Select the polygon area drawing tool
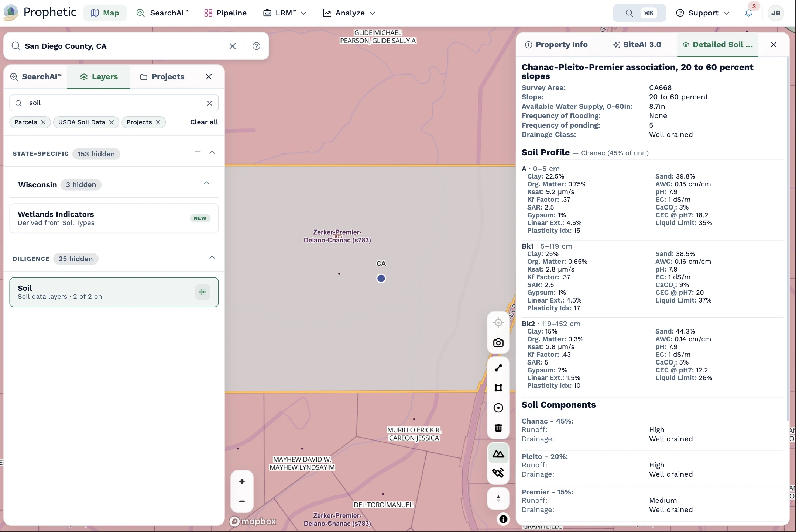Image resolution: width=796 pixels, height=532 pixels. point(498,388)
